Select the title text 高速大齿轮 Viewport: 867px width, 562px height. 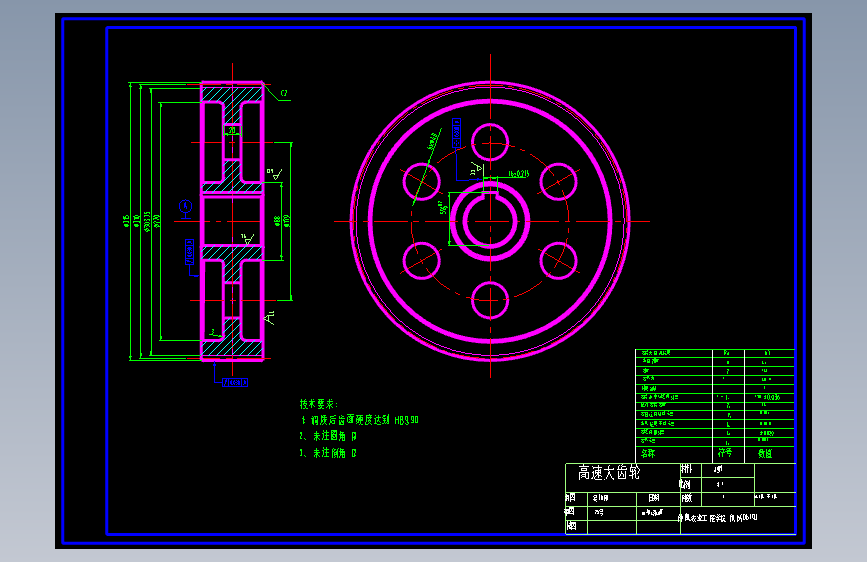(x=609, y=472)
